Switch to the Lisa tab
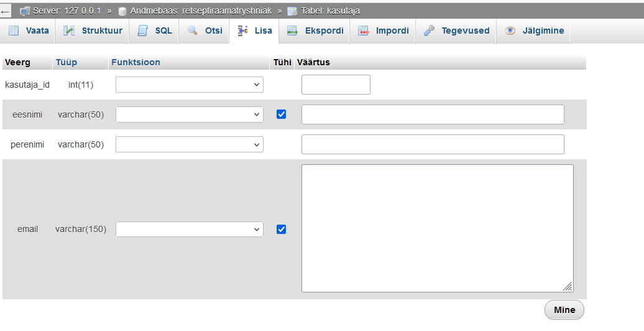 [x=254, y=30]
